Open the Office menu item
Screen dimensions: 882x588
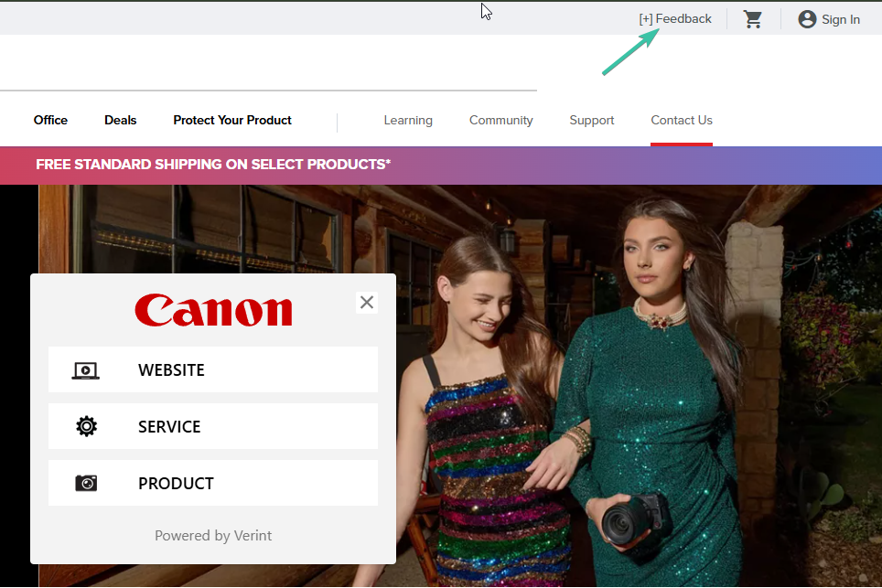[50, 121]
